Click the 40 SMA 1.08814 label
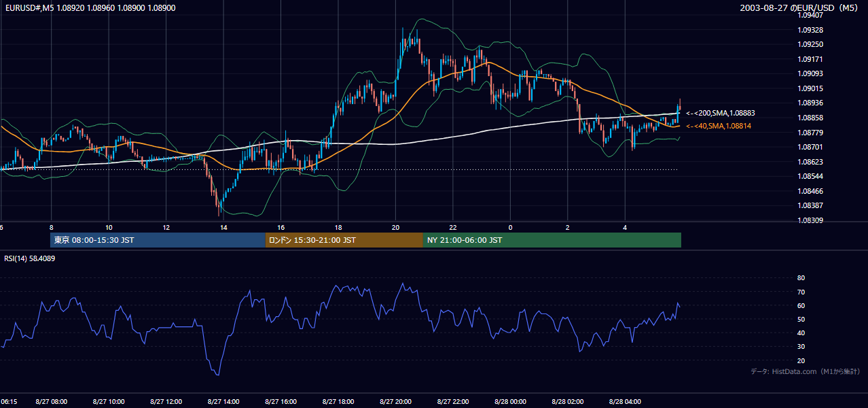This screenshot has width=868, height=408. coord(719,126)
